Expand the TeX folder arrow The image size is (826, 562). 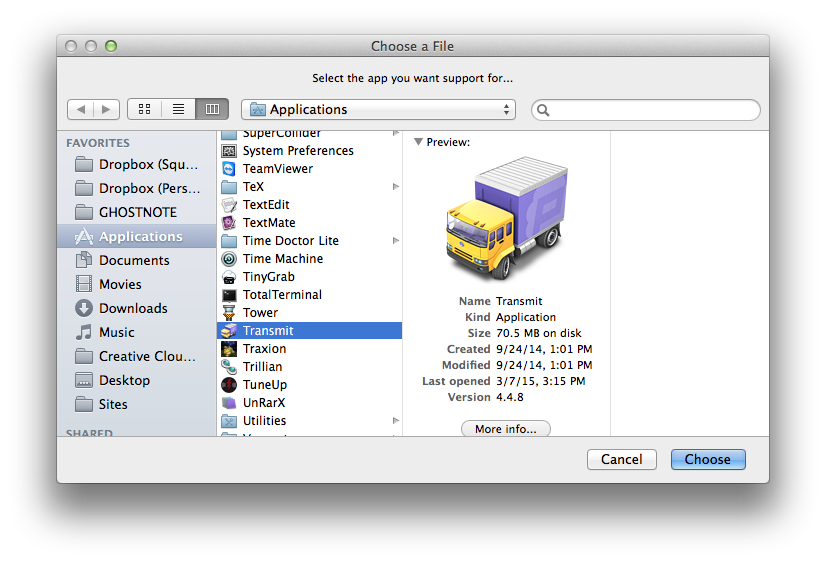coord(396,186)
